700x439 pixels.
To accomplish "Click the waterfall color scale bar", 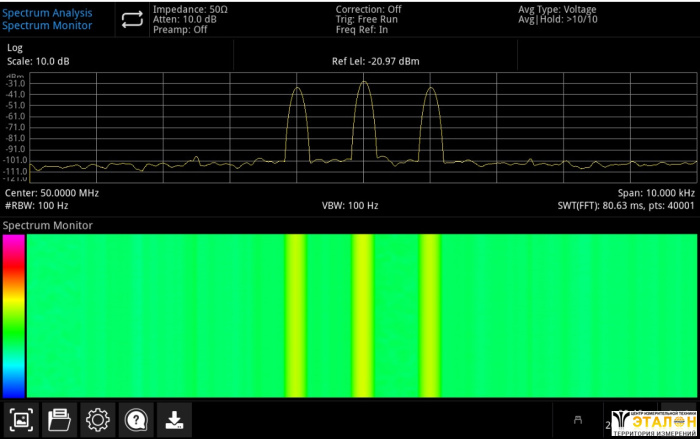I will 13,315.
